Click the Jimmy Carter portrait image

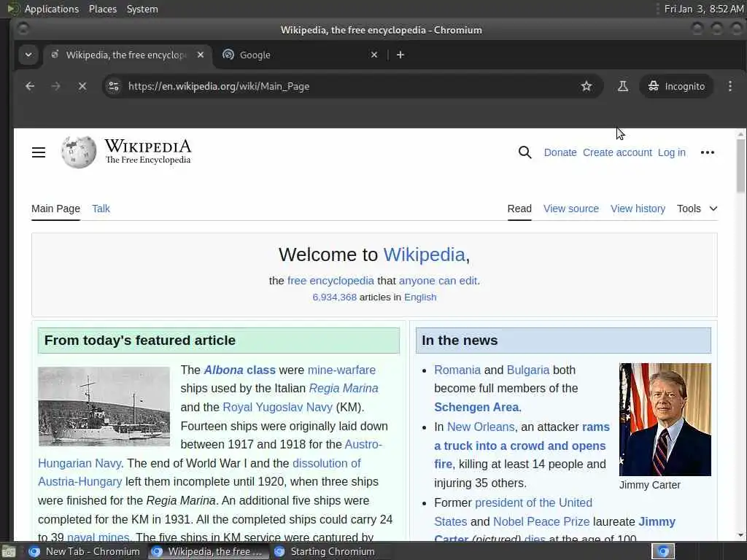[x=665, y=419]
